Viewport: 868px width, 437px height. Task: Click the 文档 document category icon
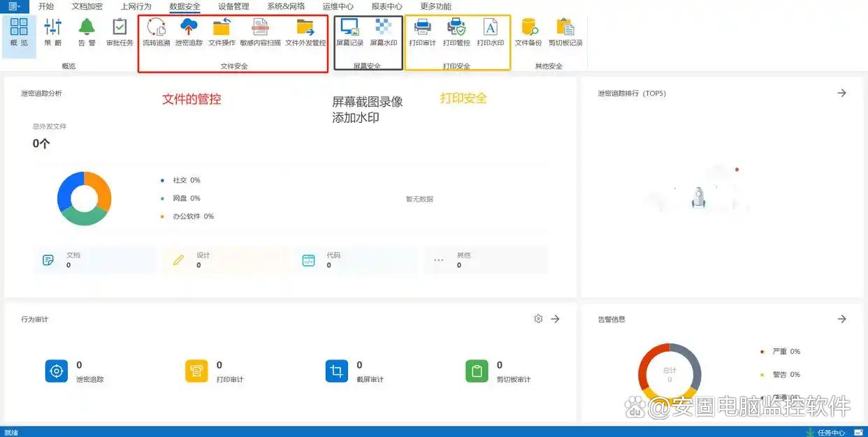click(x=48, y=260)
